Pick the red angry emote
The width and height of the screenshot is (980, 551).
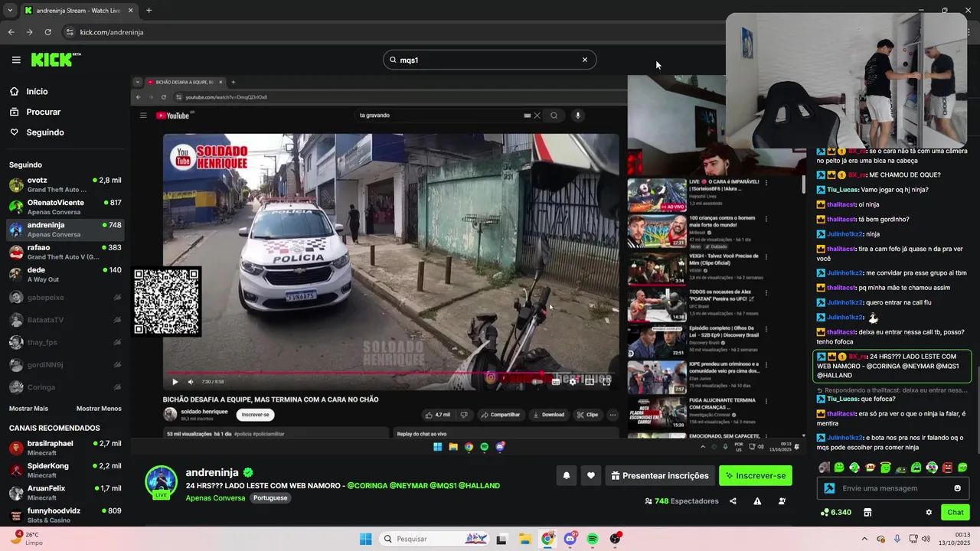point(947,468)
